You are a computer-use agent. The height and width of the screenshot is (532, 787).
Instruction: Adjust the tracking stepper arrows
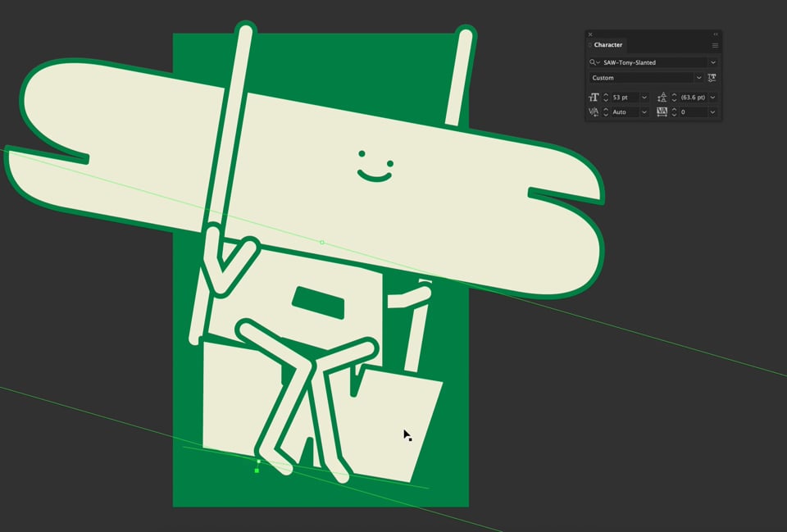click(675, 112)
